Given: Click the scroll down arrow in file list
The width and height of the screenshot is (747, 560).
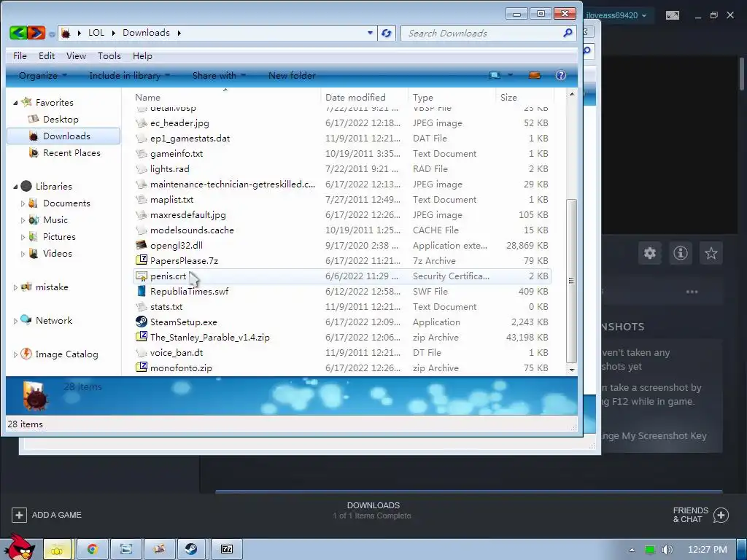Looking at the screenshot, I should pos(572,370).
